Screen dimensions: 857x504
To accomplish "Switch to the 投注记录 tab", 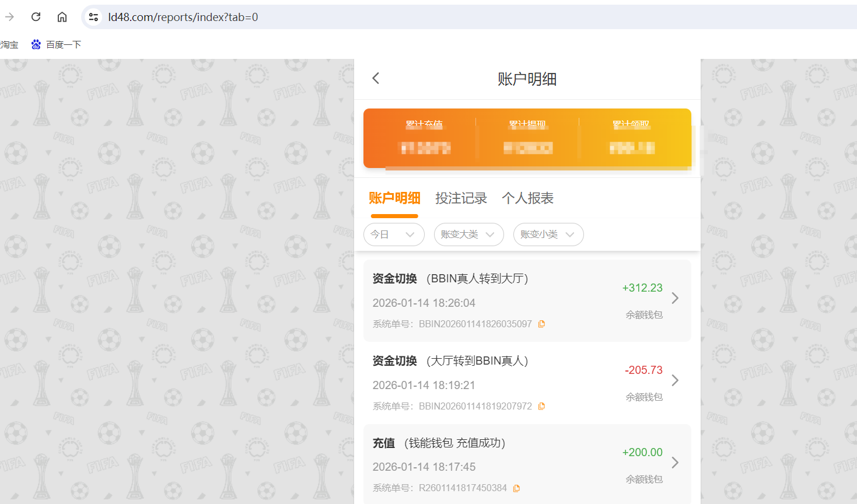I will pos(461,198).
